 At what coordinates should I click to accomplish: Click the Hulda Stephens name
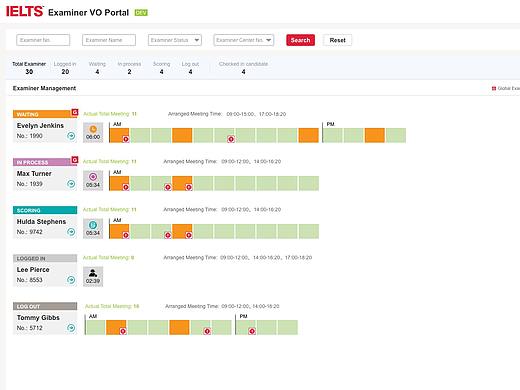pyautogui.click(x=41, y=222)
